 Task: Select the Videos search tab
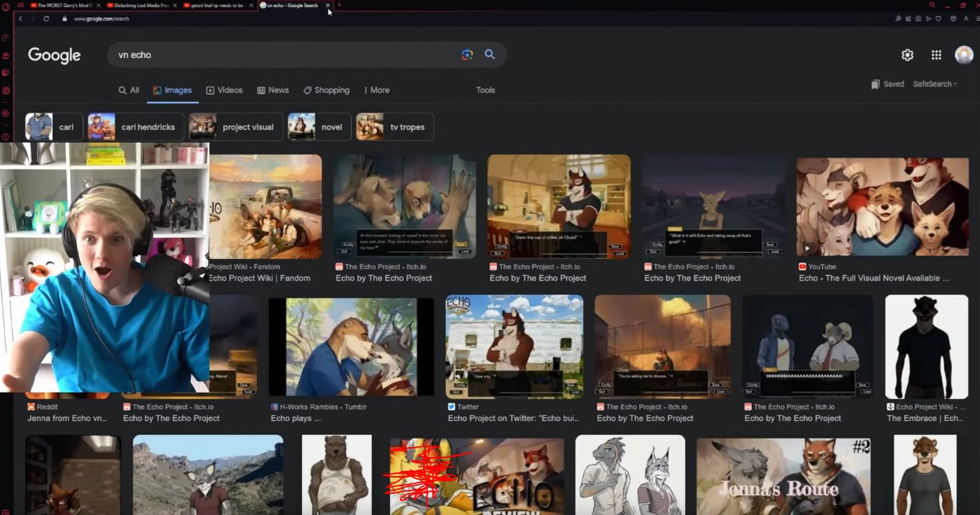tap(224, 90)
